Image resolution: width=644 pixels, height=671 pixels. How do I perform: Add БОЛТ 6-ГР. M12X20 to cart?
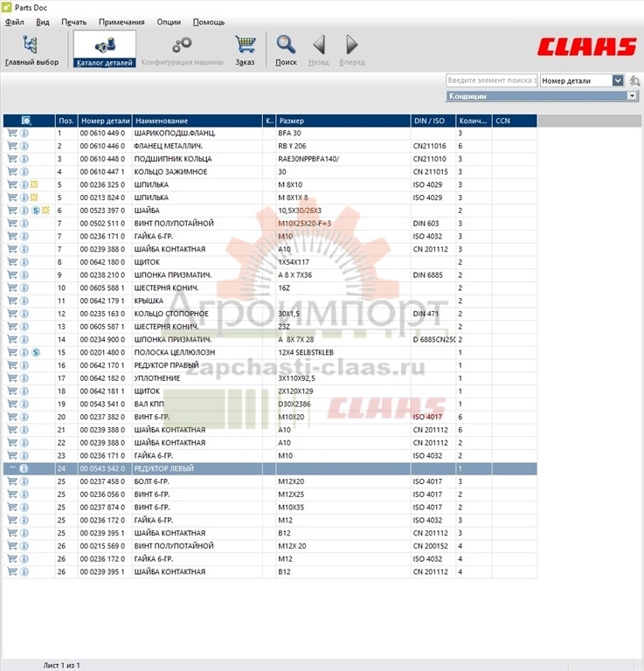tap(12, 481)
